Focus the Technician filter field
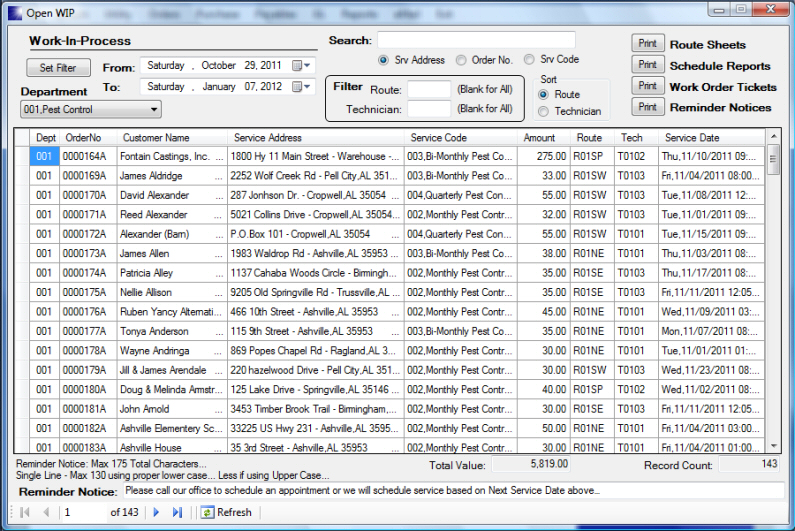This screenshot has height=531, width=795. [429, 109]
